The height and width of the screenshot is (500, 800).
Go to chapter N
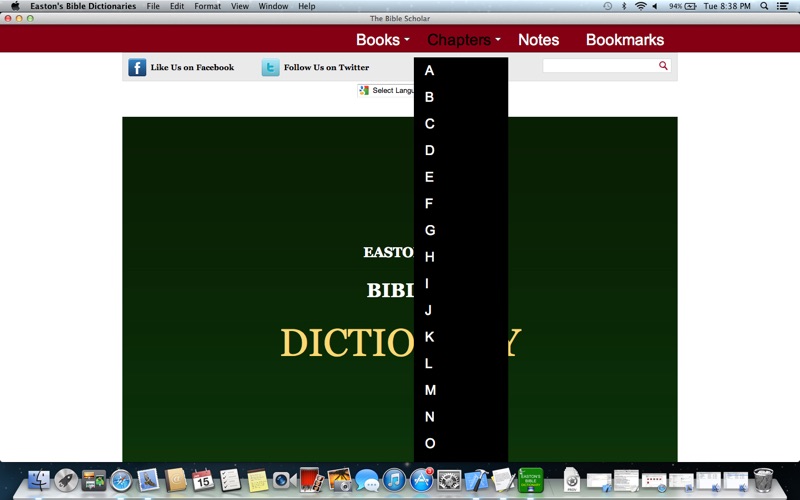(461, 416)
